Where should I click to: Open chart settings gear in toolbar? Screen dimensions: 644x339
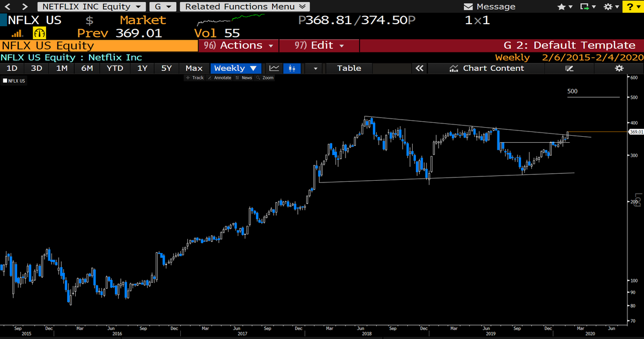[619, 68]
